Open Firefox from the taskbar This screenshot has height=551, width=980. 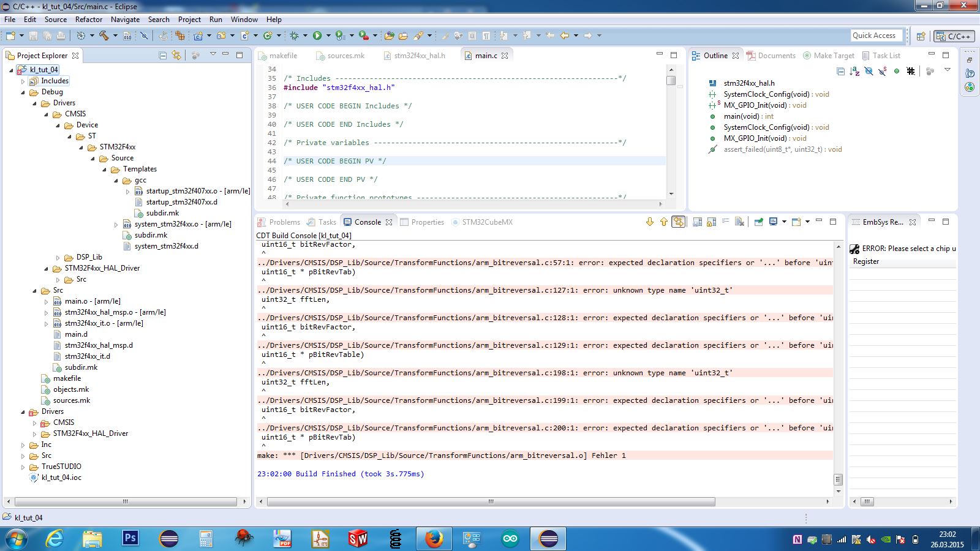[x=434, y=539]
